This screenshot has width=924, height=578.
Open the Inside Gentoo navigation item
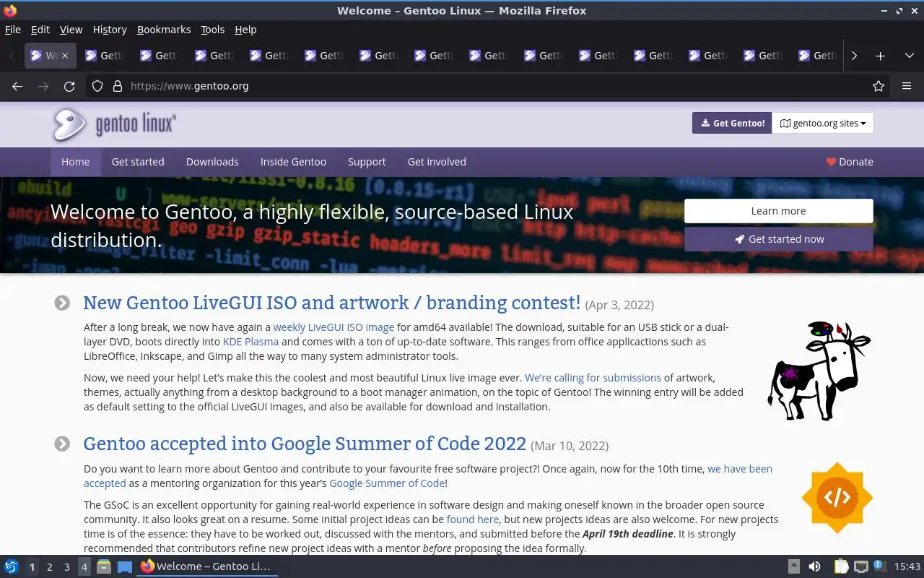[x=293, y=162]
